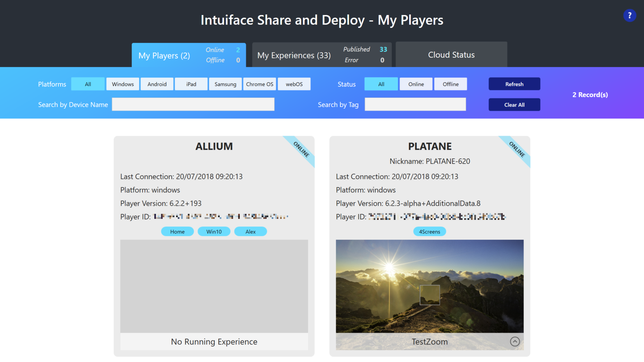644x362 pixels.
Task: Click the 2 Record(s) count
Action: click(590, 95)
